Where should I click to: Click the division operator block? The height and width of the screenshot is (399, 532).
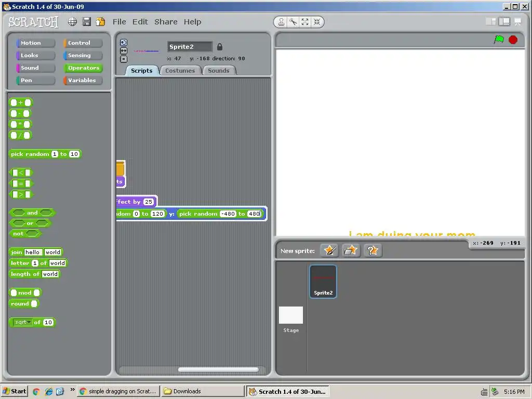[20, 136]
